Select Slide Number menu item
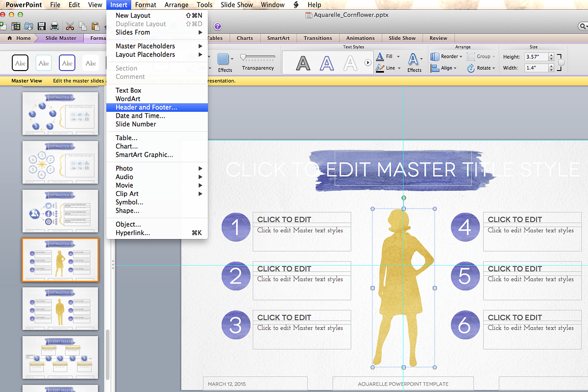The image size is (588, 392). point(157,124)
